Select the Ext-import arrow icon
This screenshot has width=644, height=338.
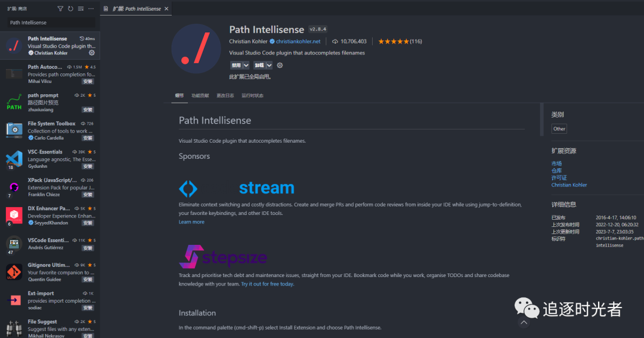point(14,300)
